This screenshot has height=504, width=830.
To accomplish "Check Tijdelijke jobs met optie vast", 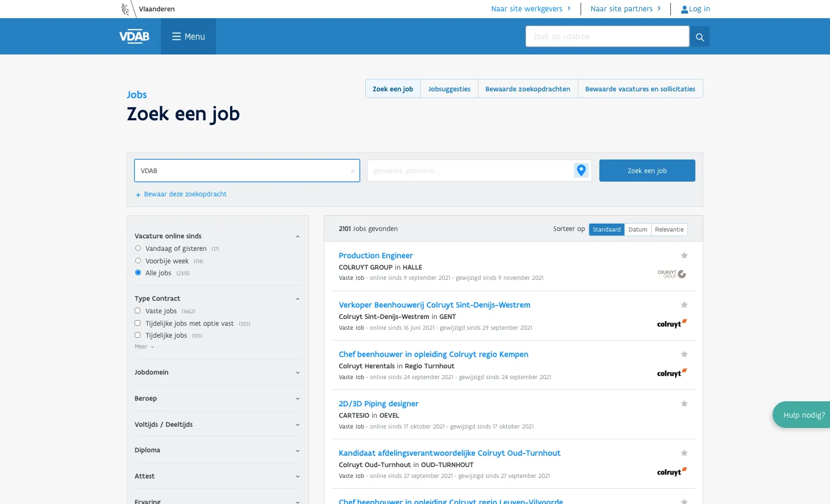I will (137, 323).
